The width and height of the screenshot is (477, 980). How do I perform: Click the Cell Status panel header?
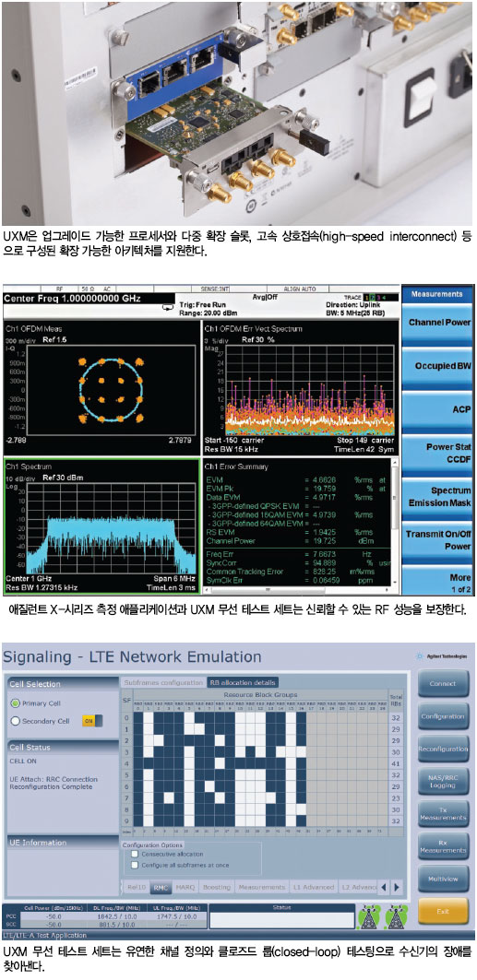(x=61, y=747)
